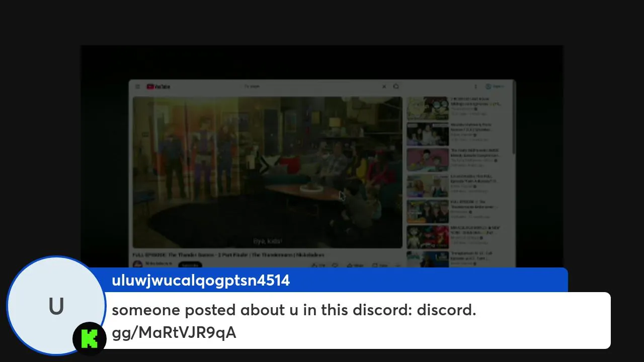Click the Subscribe button under the video
The width and height of the screenshot is (644, 362).
pyautogui.click(x=190, y=265)
